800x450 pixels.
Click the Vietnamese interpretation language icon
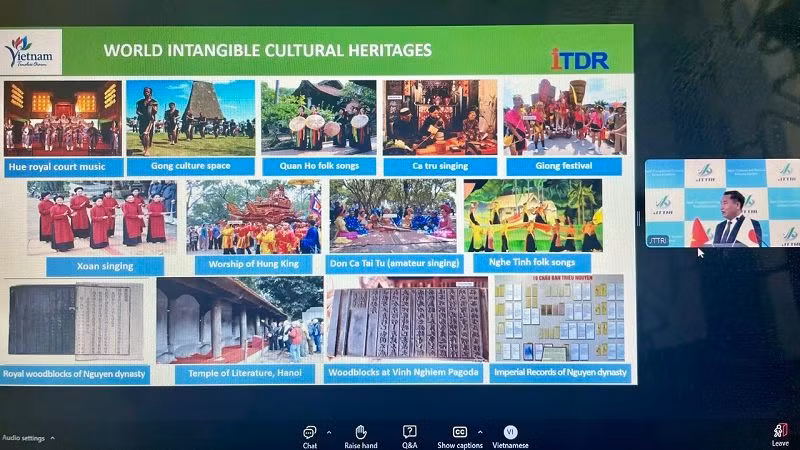(510, 433)
